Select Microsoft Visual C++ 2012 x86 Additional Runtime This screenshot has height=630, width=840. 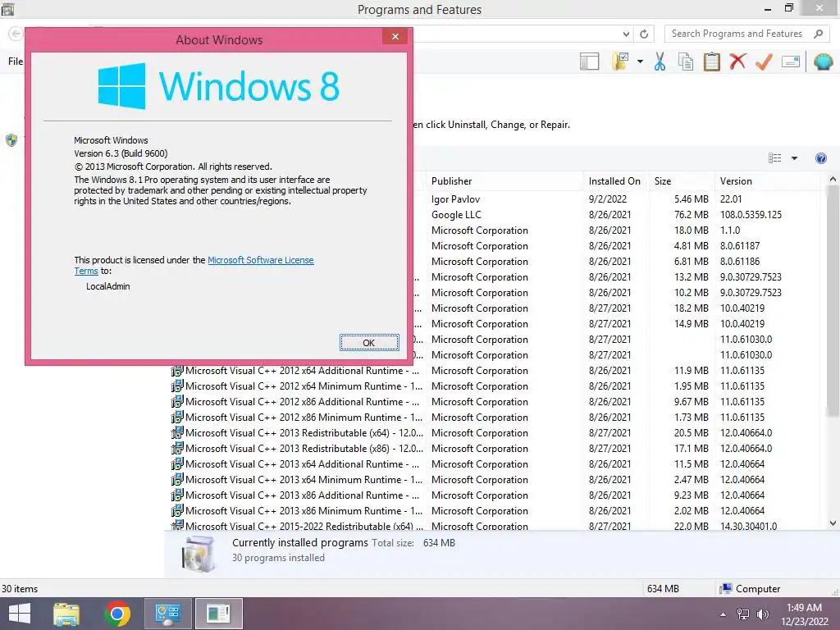(302, 402)
